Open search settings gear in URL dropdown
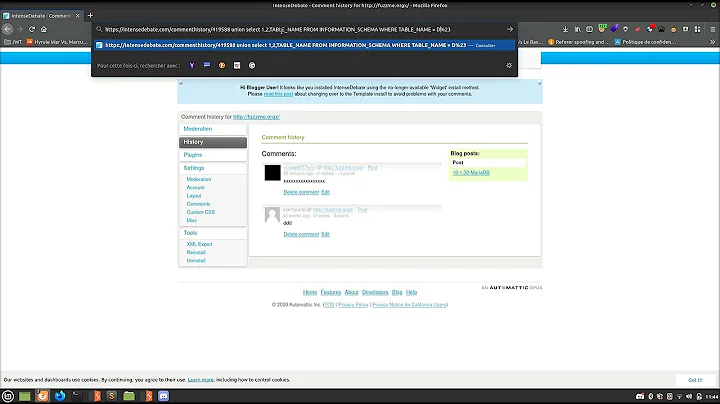Image resolution: width=720 pixels, height=404 pixels. [509, 65]
